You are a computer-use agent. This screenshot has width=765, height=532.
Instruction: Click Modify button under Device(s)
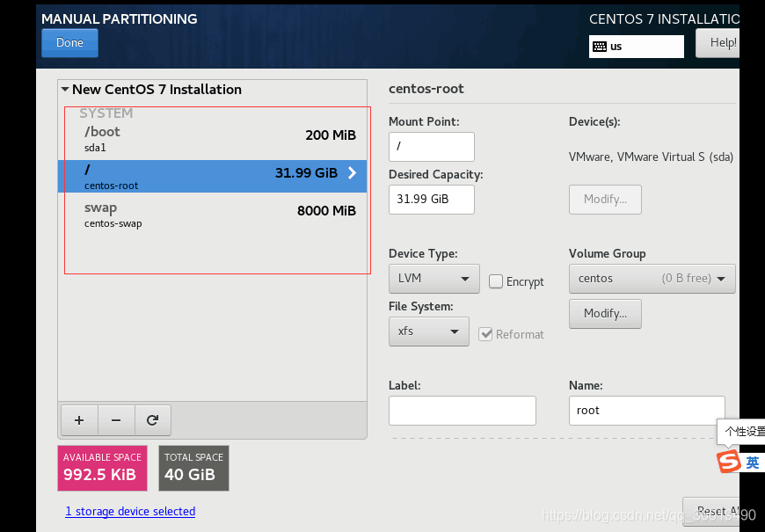click(605, 199)
